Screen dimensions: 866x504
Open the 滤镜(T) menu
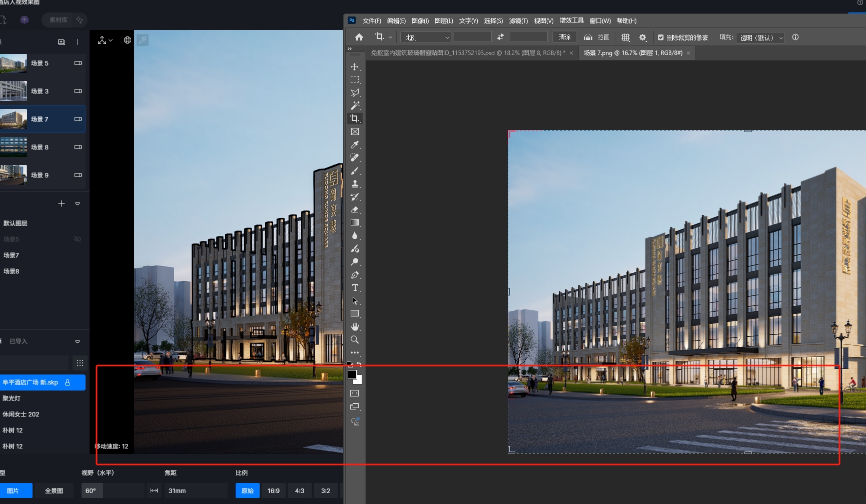pos(518,21)
